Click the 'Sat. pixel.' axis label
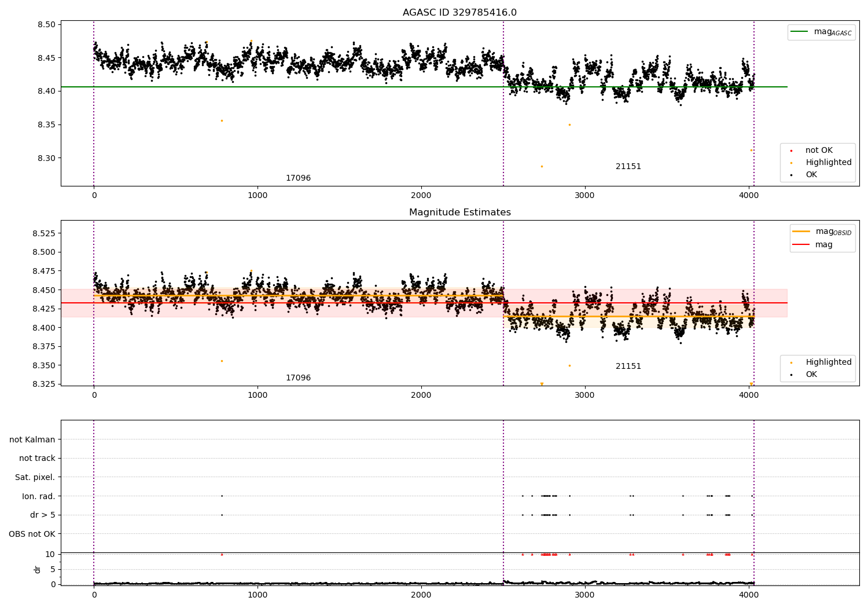 coord(35,478)
